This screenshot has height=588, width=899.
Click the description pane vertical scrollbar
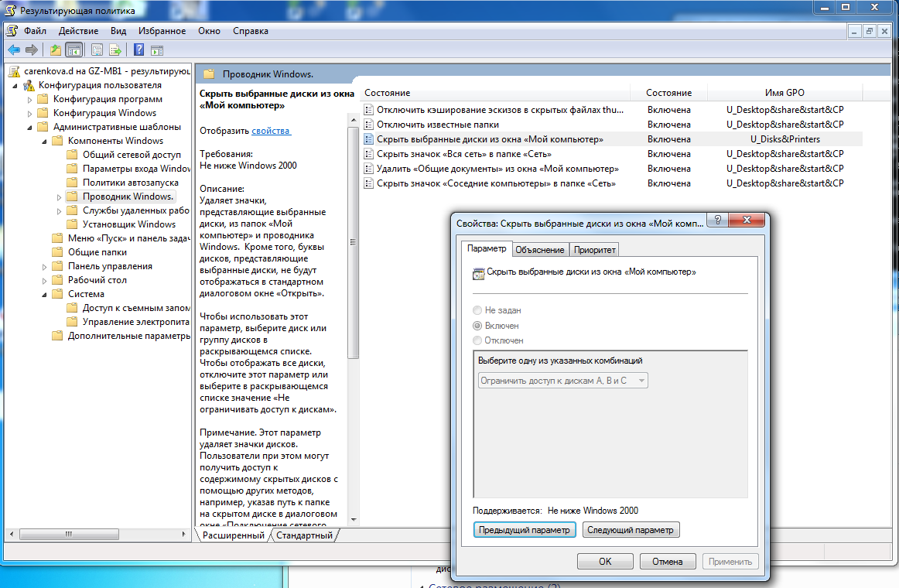pyautogui.click(x=354, y=309)
